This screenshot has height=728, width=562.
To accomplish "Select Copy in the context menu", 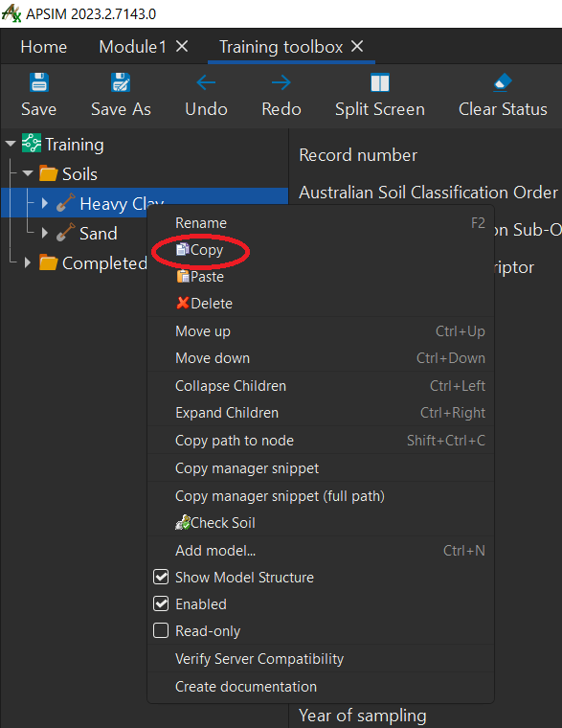I will (x=200, y=250).
